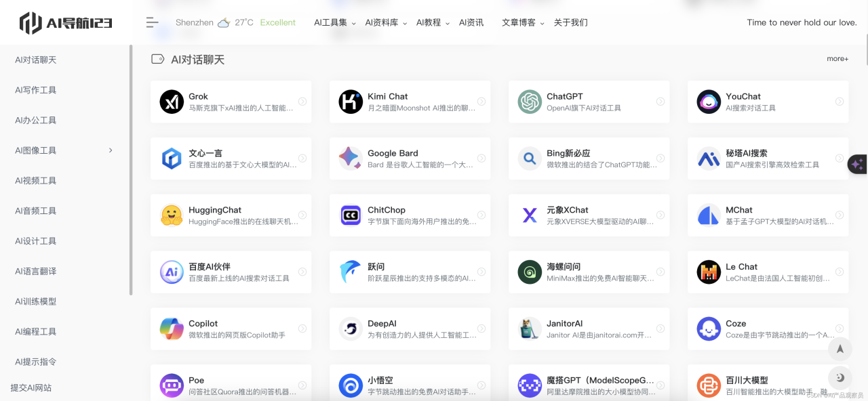This screenshot has height=401, width=868.
Task: Click the AI对话聊天 section tag icon
Action: 157,59
